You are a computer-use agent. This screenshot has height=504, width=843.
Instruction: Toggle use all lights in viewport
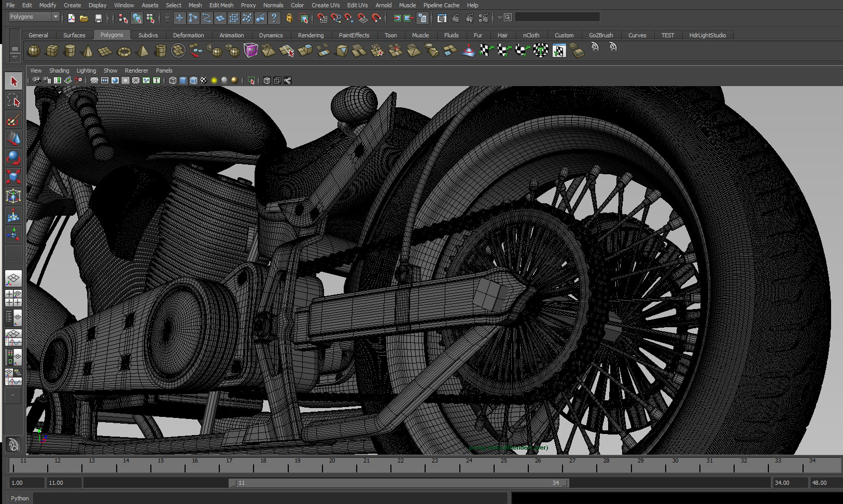pos(214,80)
